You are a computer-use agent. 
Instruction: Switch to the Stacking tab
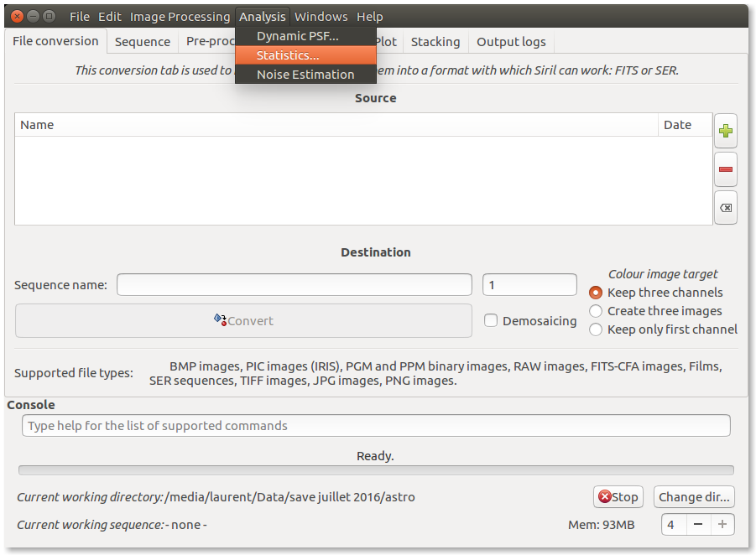(x=435, y=42)
